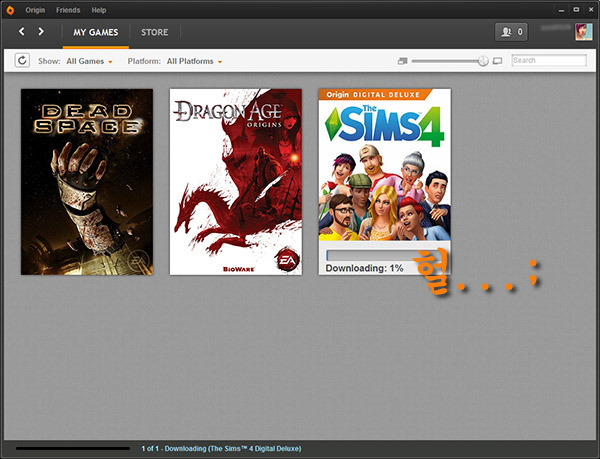The image size is (600, 459).
Task: Click the bottom download progress bar
Action: (x=73, y=448)
